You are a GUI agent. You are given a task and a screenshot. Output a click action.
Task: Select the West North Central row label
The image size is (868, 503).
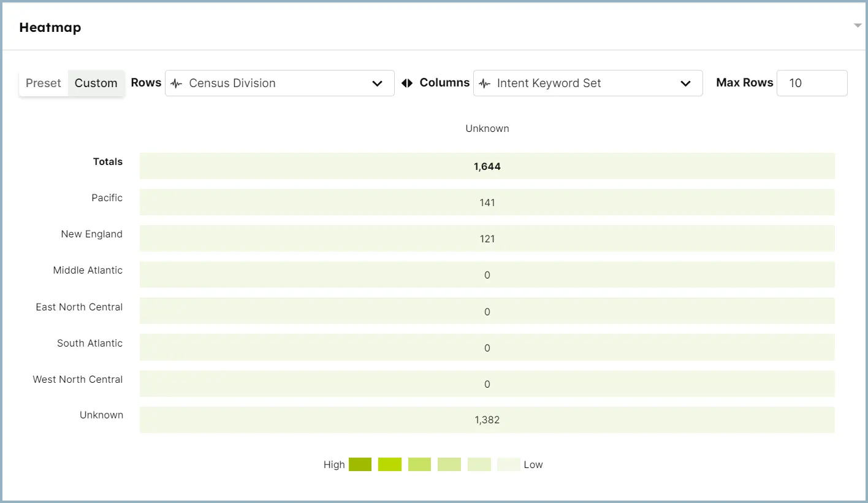(x=78, y=379)
